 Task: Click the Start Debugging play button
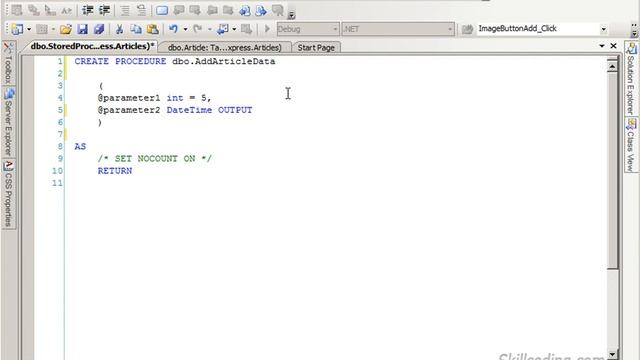267,29
